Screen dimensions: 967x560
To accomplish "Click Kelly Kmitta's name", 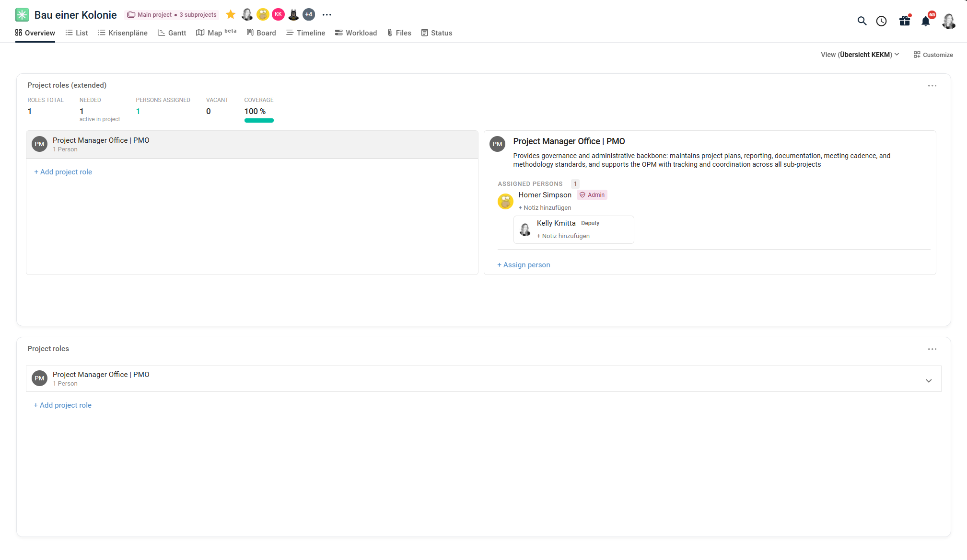I will pos(556,223).
